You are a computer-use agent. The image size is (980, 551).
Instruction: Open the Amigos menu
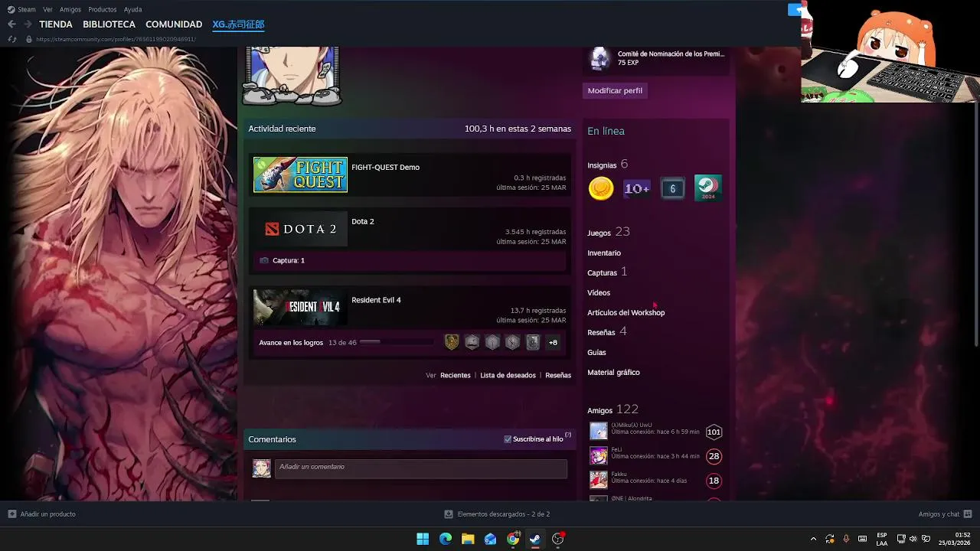[x=70, y=9]
